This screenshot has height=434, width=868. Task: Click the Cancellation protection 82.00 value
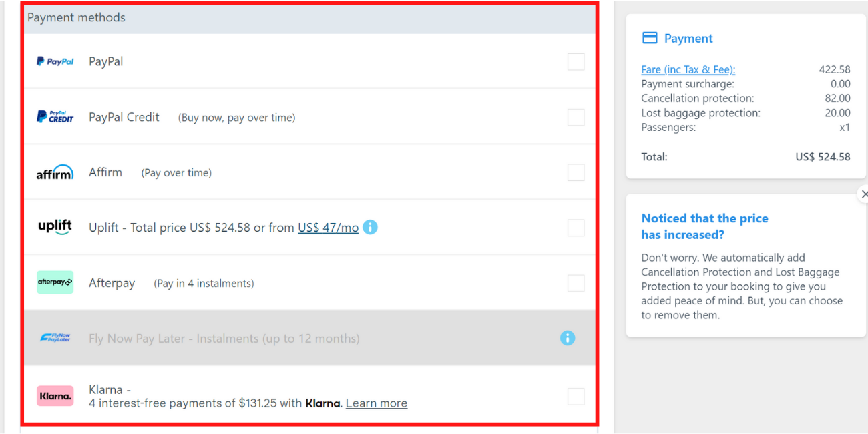click(837, 98)
